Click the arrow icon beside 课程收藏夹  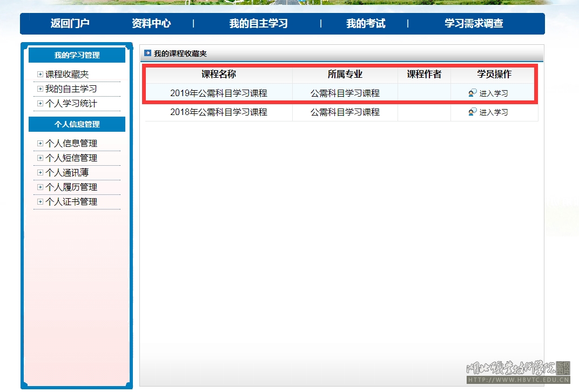40,75
